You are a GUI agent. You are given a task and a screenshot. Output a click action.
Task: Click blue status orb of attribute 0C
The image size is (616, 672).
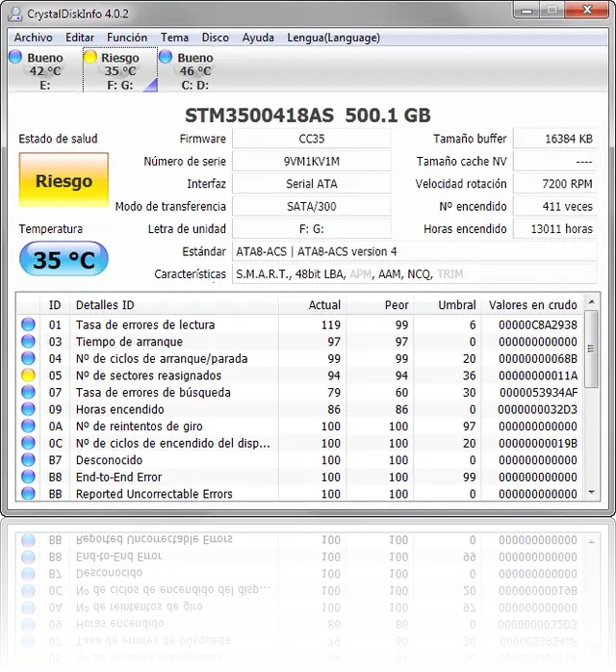coord(28,443)
